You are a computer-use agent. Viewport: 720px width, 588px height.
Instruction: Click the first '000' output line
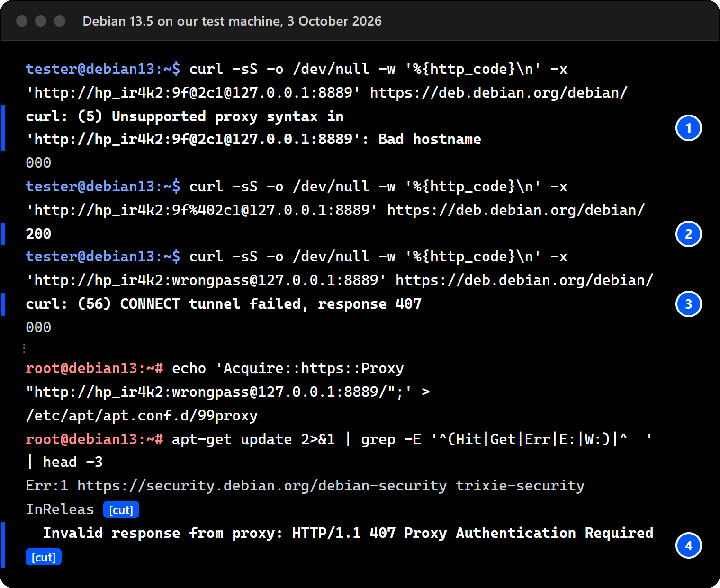tap(38, 163)
